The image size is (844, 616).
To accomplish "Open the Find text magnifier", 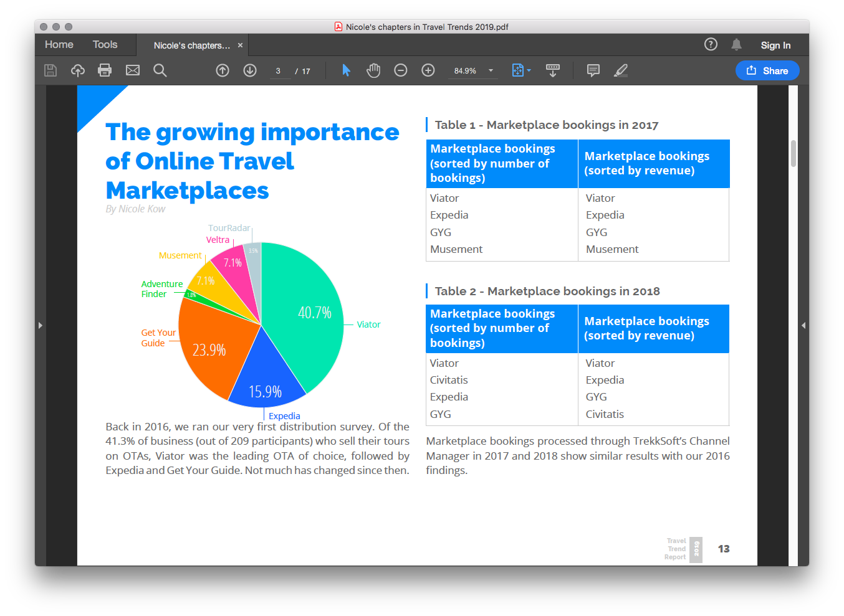I will [160, 70].
